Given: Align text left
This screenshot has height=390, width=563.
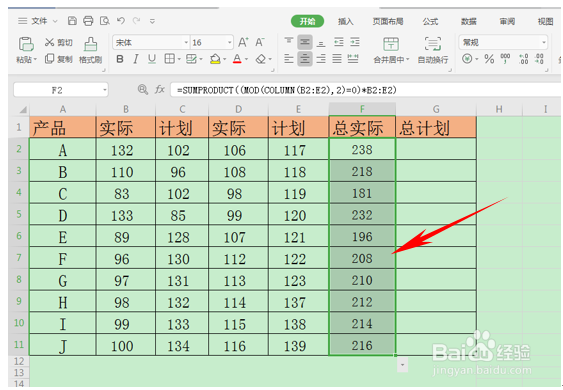Looking at the screenshot, I should (289, 59).
